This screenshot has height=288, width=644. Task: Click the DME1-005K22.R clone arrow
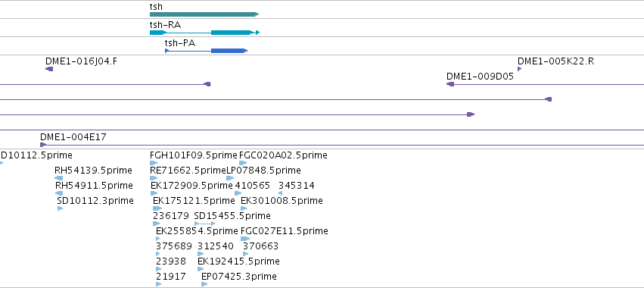point(520,69)
